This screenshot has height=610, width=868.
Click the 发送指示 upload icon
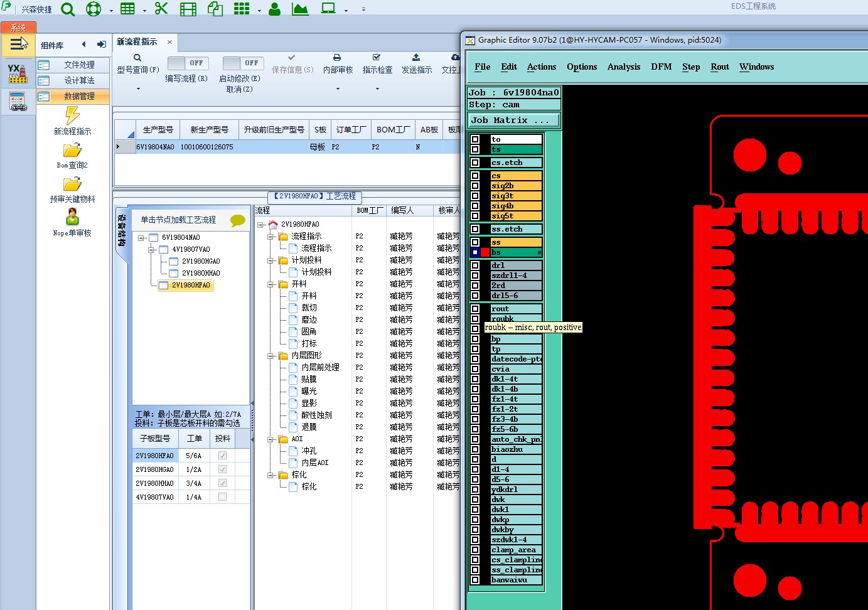[416, 57]
